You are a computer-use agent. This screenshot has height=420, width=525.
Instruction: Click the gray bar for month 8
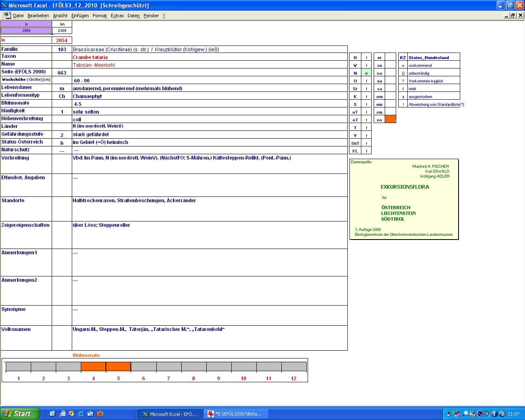[194, 366]
